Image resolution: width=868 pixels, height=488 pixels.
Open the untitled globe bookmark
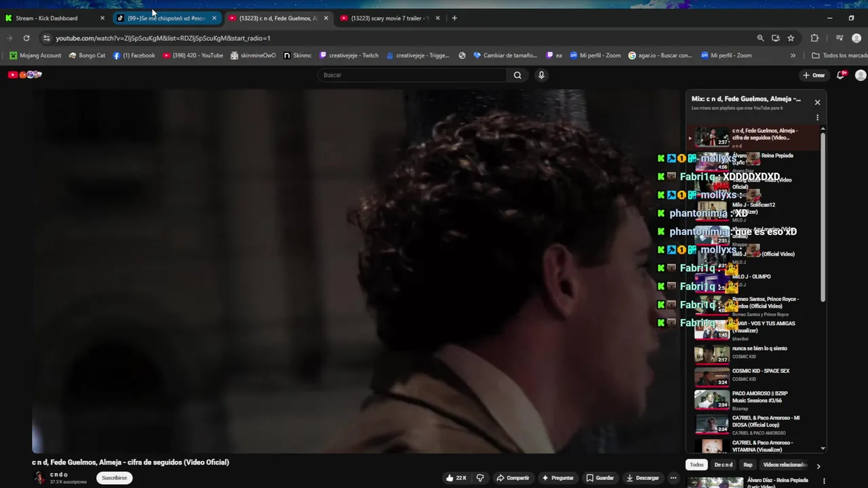point(462,56)
